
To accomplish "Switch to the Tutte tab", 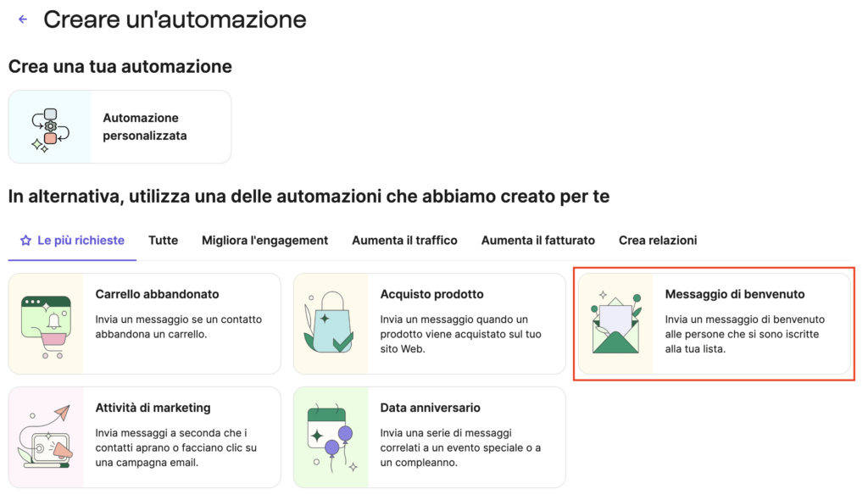I will (x=163, y=241).
